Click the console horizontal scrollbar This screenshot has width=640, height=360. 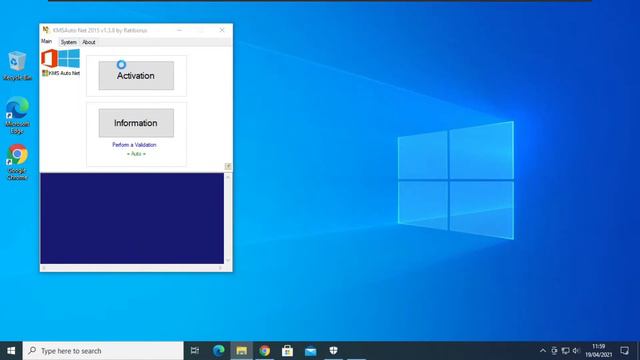pyautogui.click(x=132, y=268)
